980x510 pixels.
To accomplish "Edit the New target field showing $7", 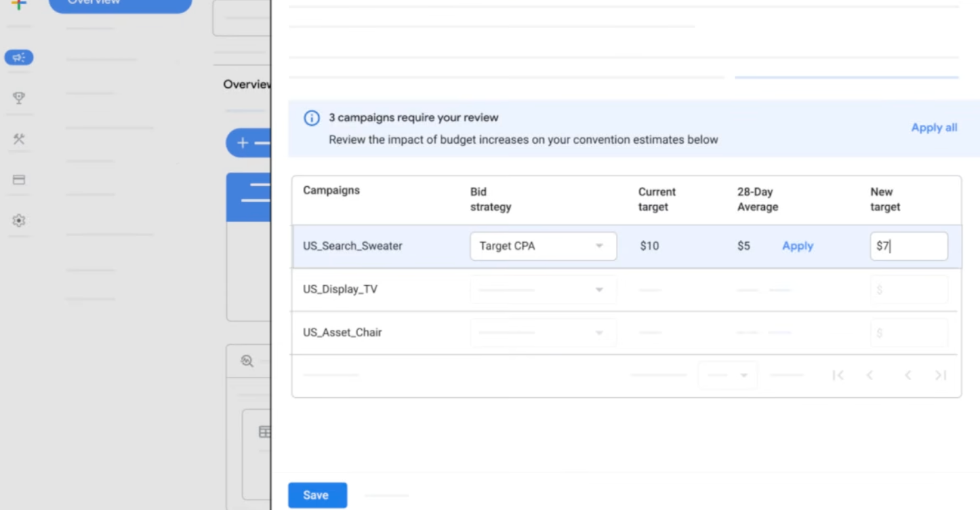I will pos(909,246).
